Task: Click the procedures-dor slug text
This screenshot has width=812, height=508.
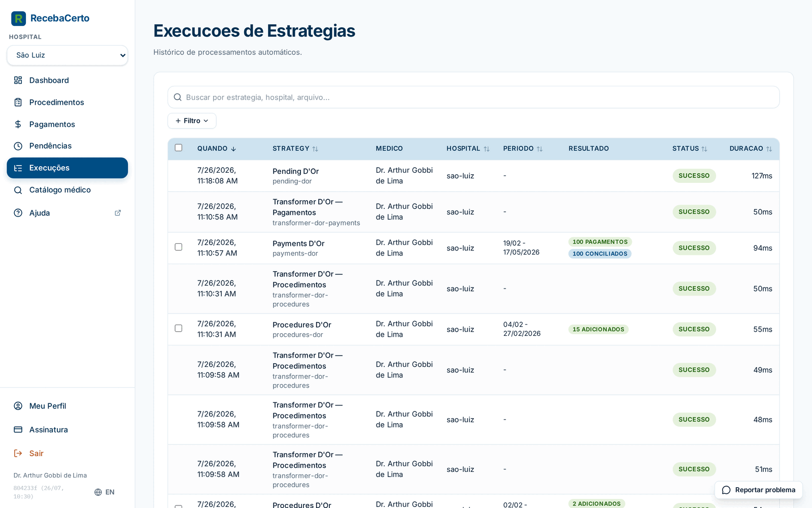Action: click(x=298, y=335)
